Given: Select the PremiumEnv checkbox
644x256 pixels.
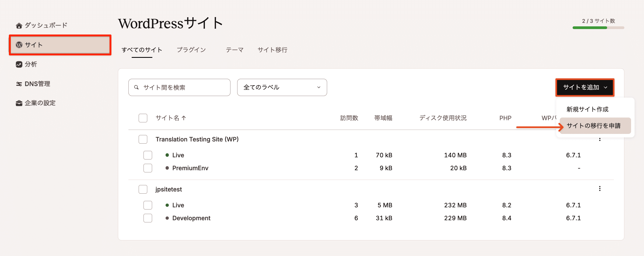Looking at the screenshot, I should tap(148, 168).
